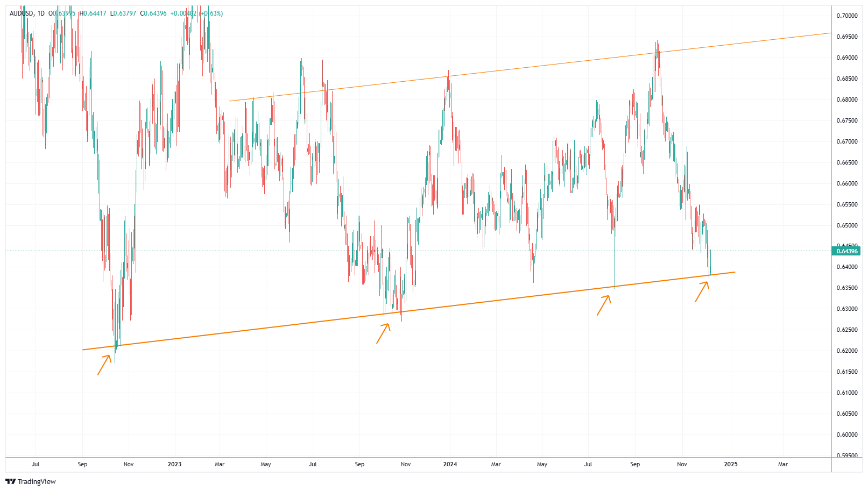Image resolution: width=868 pixels, height=491 pixels.
Task: Click the 0.66000 price axis label
Action: pos(847,183)
